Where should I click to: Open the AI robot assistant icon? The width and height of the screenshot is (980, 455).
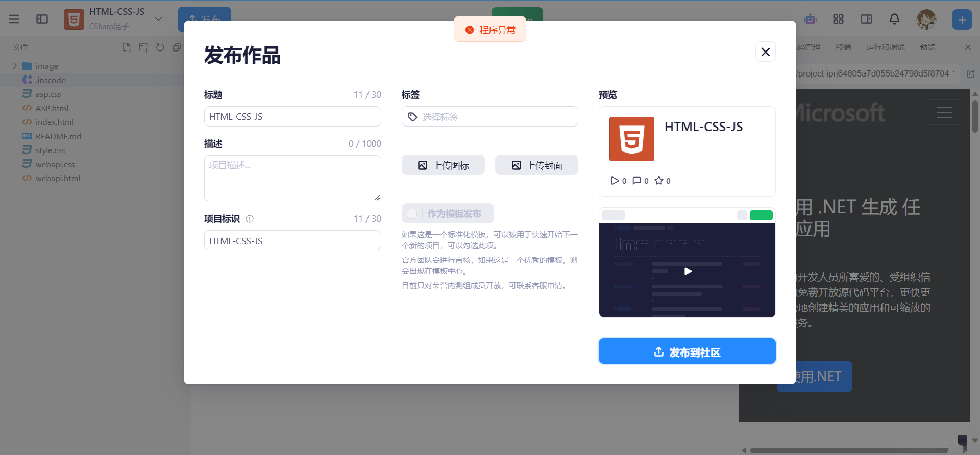[811, 19]
